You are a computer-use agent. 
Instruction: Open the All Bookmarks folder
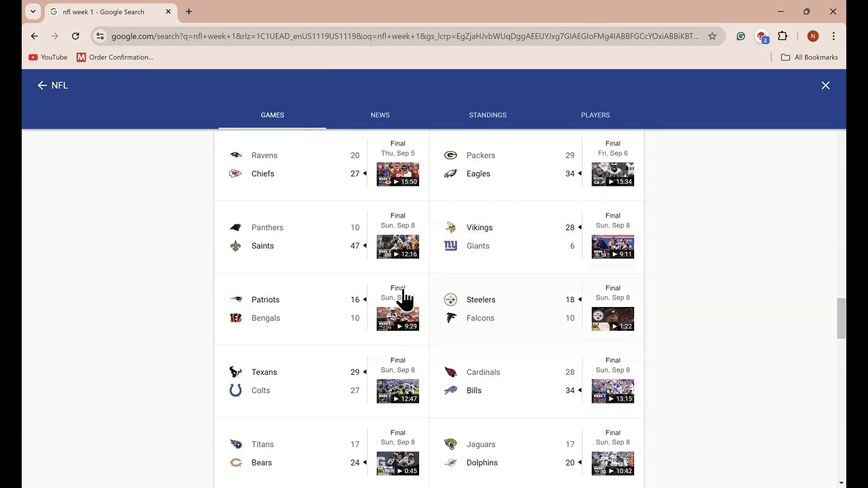coord(810,57)
